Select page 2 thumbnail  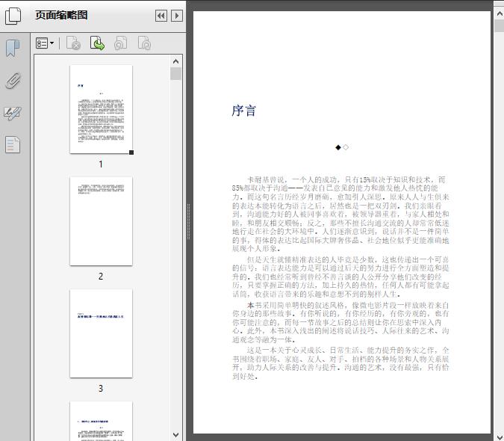(101, 221)
